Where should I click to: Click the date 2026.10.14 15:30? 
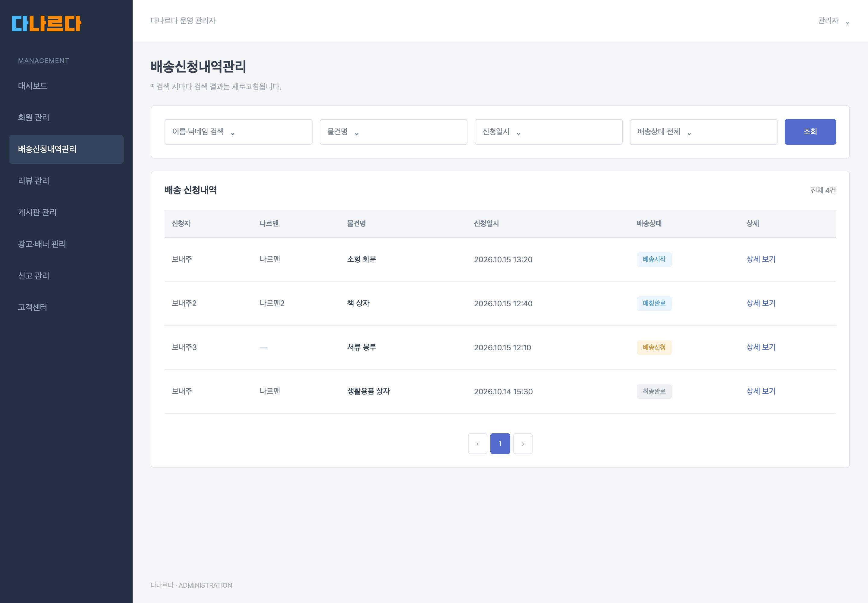[x=503, y=391]
